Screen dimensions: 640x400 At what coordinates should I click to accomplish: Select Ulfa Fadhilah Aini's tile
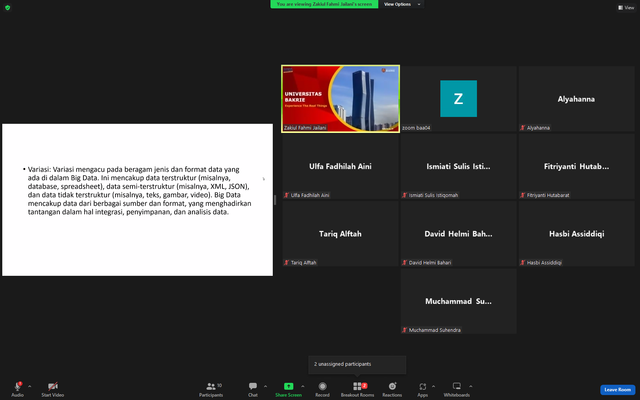pyautogui.click(x=340, y=166)
